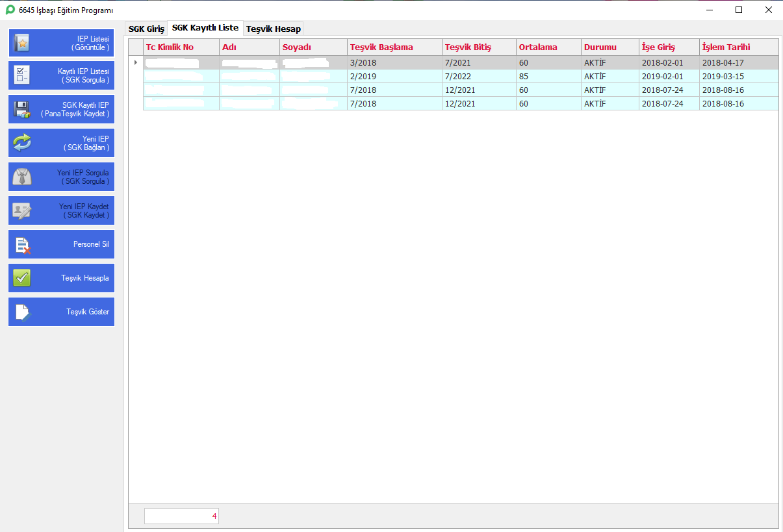Screen dimensions: 783x532
Task: Click the record count field showing 4
Action: click(x=181, y=516)
